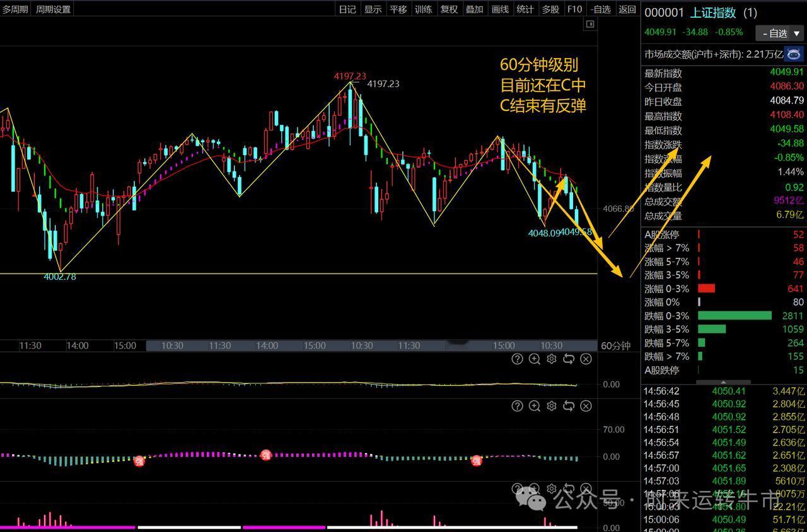Open the 日记 toolbar item
Viewport: 807px width, 532px height.
(347, 9)
